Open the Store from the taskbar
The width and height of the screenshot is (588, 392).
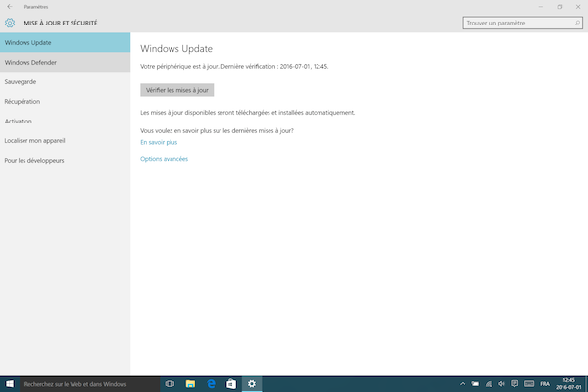pyautogui.click(x=231, y=384)
